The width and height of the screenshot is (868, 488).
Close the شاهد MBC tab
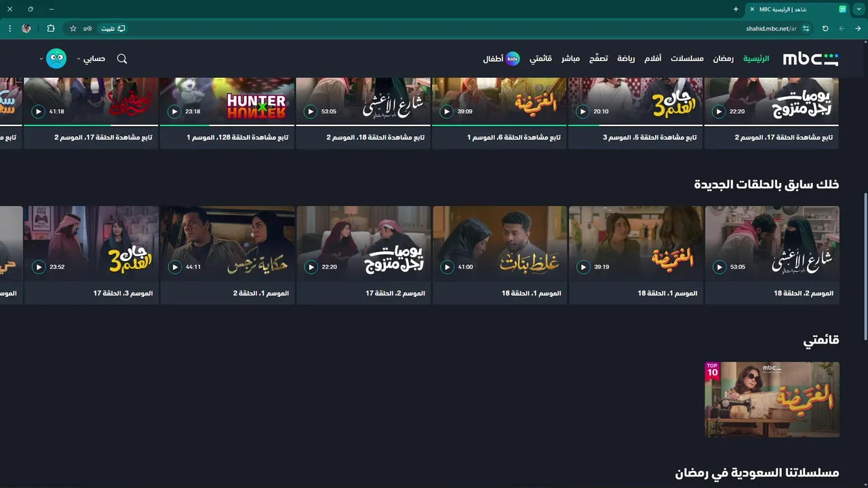click(752, 9)
